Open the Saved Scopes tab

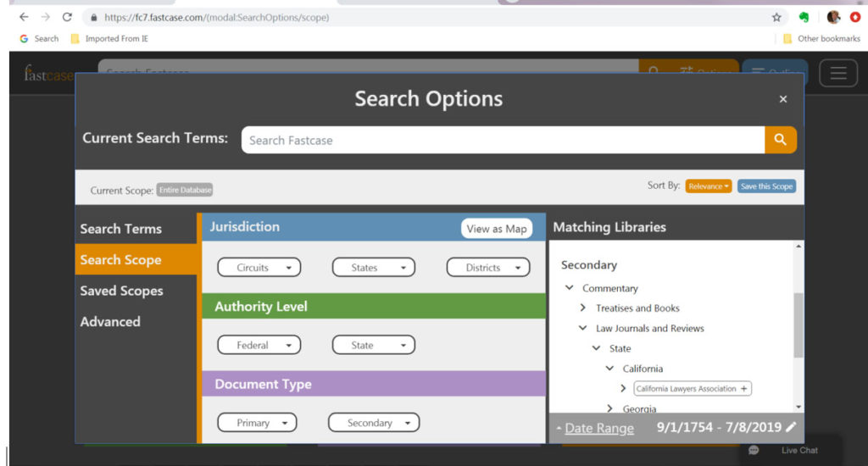point(136,291)
